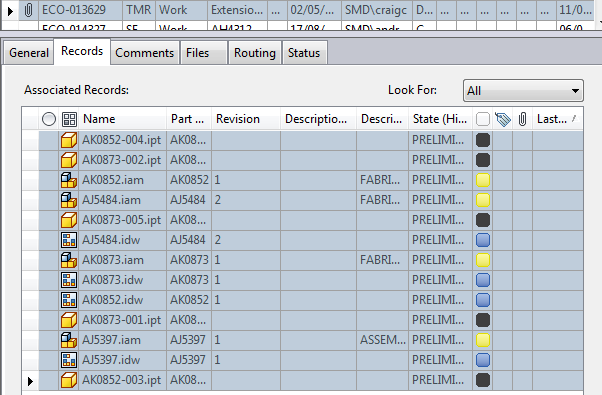This screenshot has height=395, width=602.
Task: Click the yellow status square for AK0852.iam
Action: pyautogui.click(x=483, y=180)
